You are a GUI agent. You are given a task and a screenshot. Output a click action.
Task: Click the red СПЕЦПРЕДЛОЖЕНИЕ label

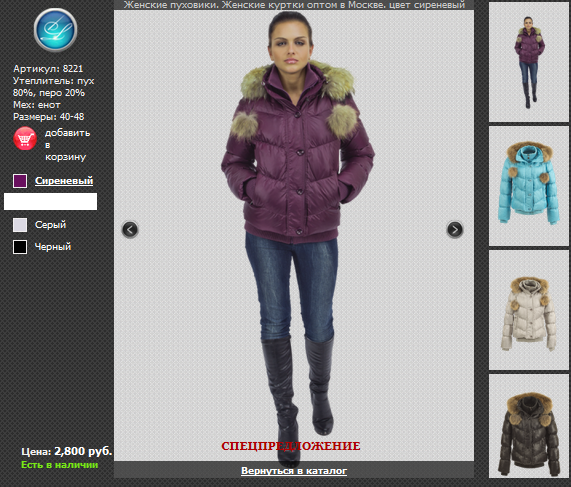(x=291, y=446)
